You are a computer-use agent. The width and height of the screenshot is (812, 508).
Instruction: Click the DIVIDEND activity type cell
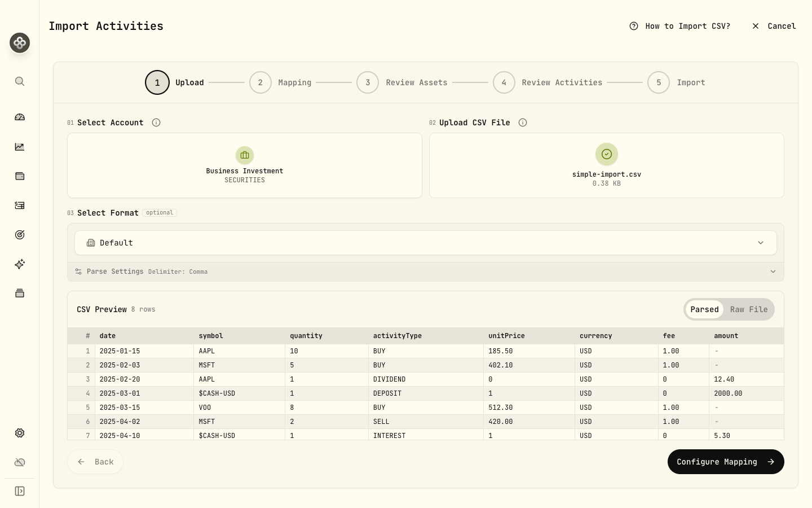[x=426, y=379]
